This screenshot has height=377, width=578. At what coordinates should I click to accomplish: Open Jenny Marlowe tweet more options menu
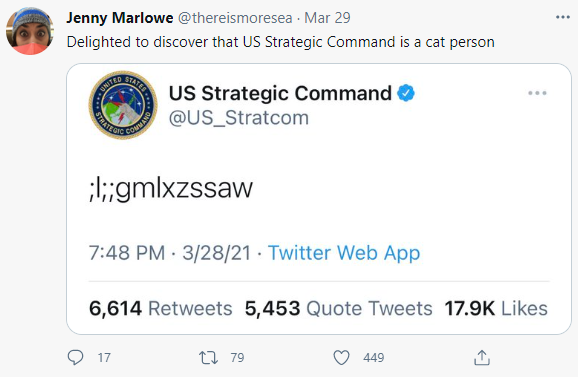[563, 17]
